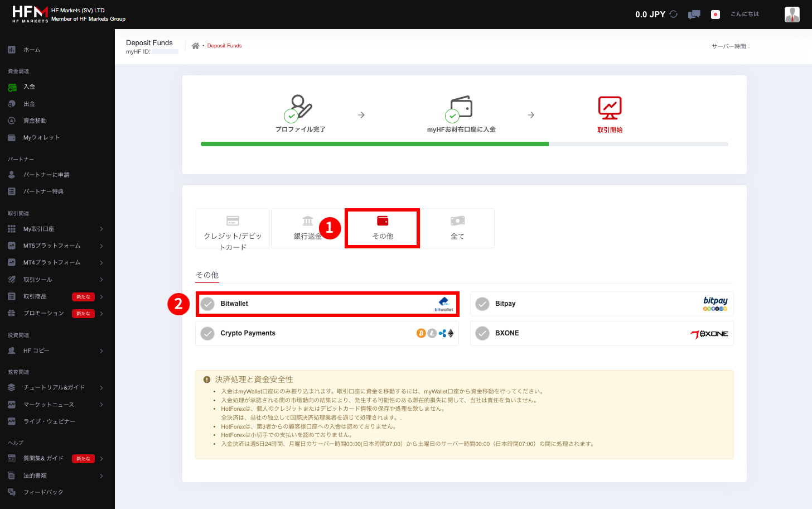Select the Bitwallet payment checkmark
The image size is (812, 509).
(209, 303)
